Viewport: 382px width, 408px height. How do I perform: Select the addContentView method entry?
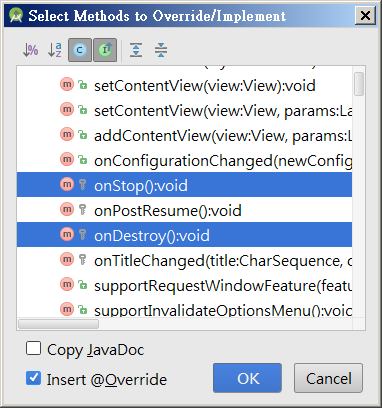coord(184,135)
